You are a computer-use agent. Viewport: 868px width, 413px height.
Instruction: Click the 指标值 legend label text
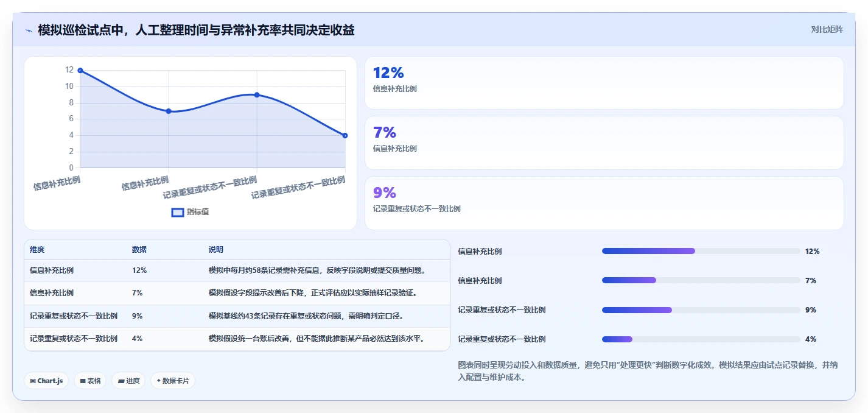click(x=198, y=212)
